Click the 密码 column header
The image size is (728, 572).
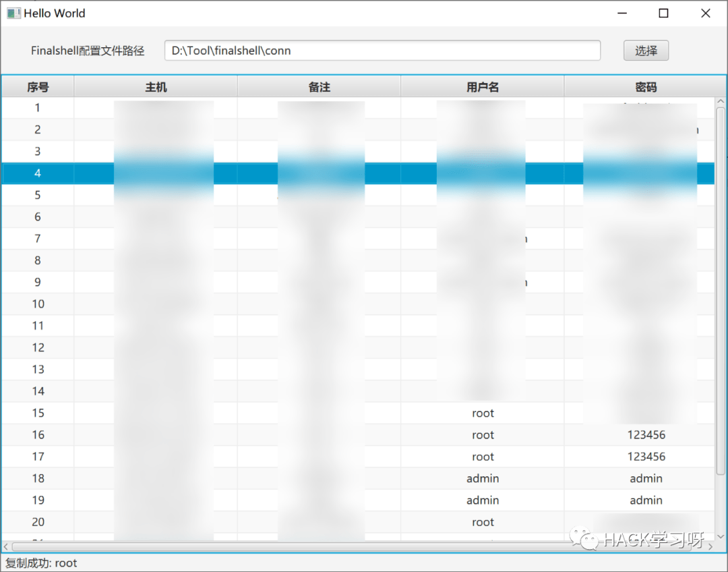click(645, 87)
